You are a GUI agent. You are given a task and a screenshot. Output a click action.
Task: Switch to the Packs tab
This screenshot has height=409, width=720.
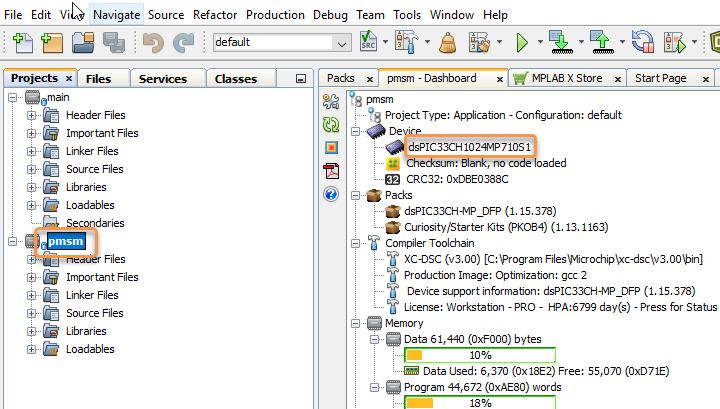pos(340,78)
